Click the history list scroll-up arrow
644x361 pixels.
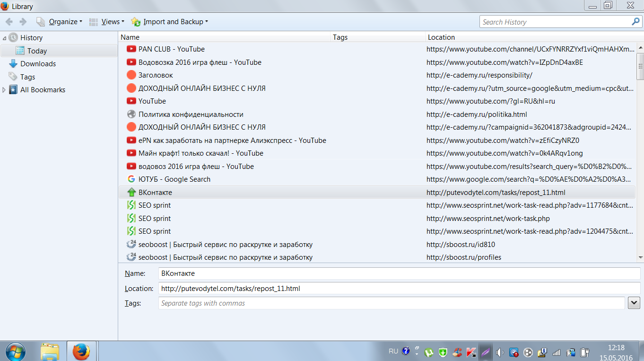640,47
